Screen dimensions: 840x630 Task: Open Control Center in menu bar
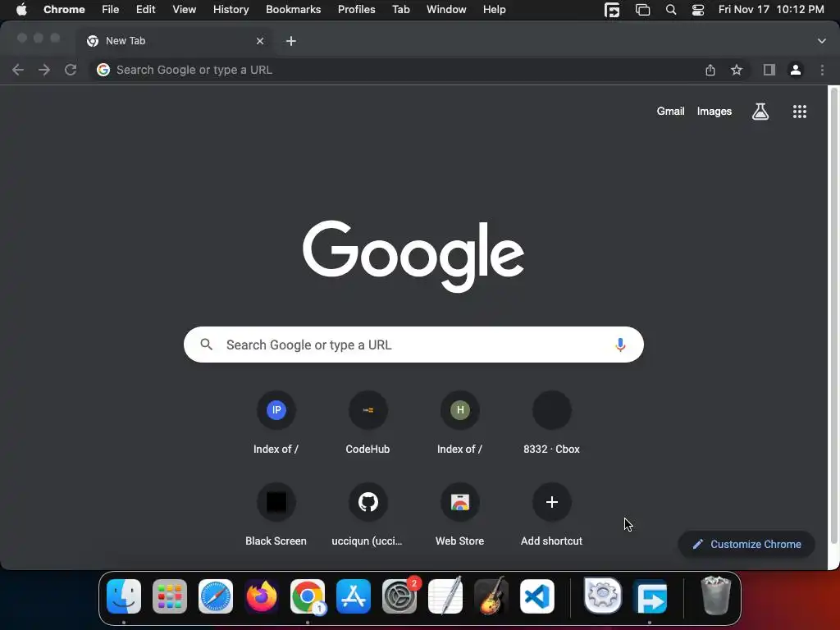click(x=697, y=10)
